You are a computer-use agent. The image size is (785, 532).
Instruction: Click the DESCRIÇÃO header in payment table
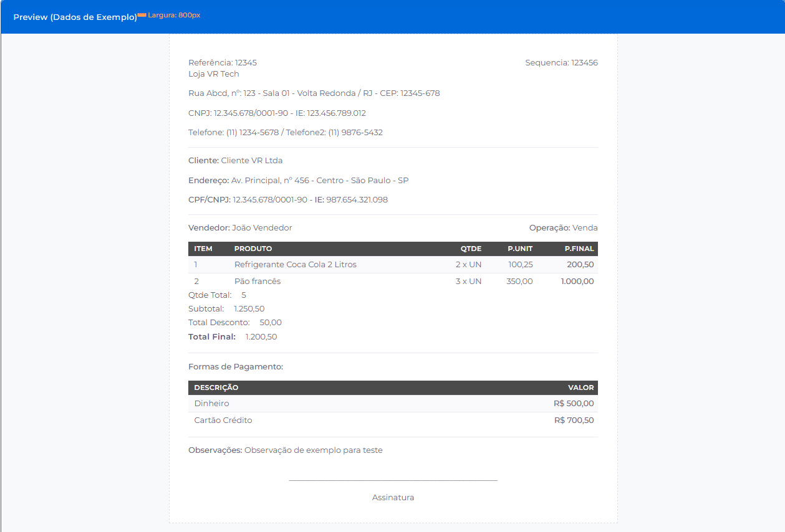click(216, 387)
